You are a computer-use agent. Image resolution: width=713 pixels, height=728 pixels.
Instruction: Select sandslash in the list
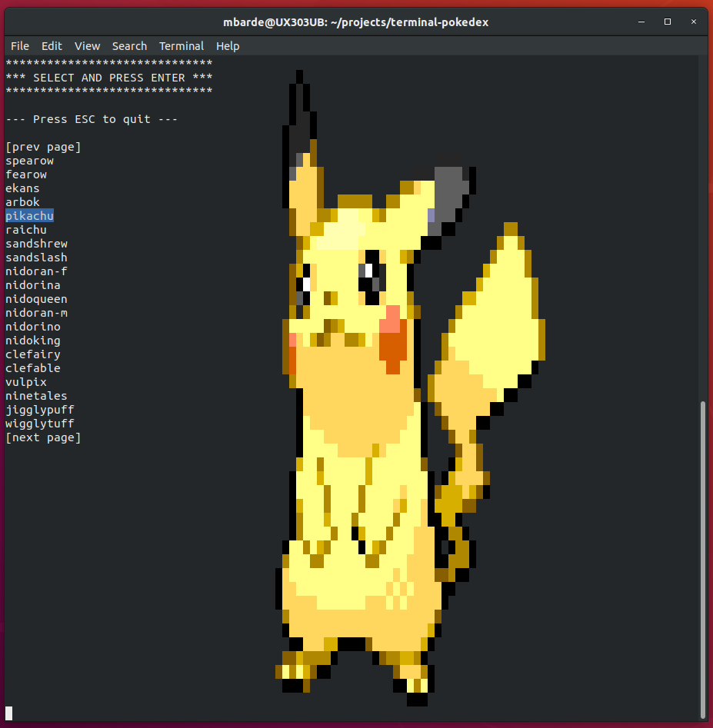[37, 258]
